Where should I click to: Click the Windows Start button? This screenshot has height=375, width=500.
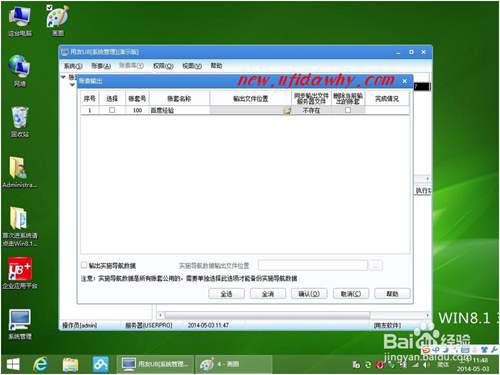(x=13, y=364)
